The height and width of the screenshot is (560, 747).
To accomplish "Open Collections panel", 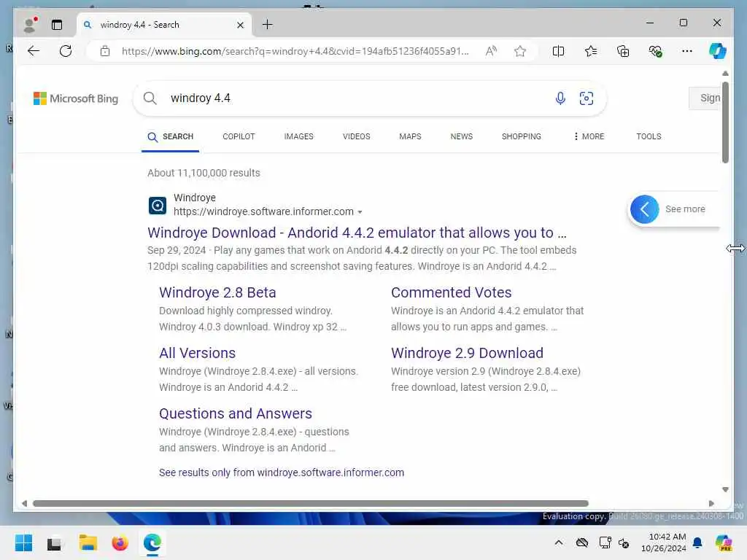I will (x=623, y=51).
